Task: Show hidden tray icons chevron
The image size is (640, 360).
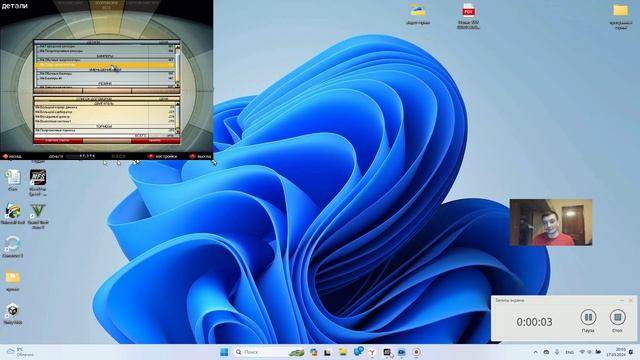Action: [x=536, y=352]
